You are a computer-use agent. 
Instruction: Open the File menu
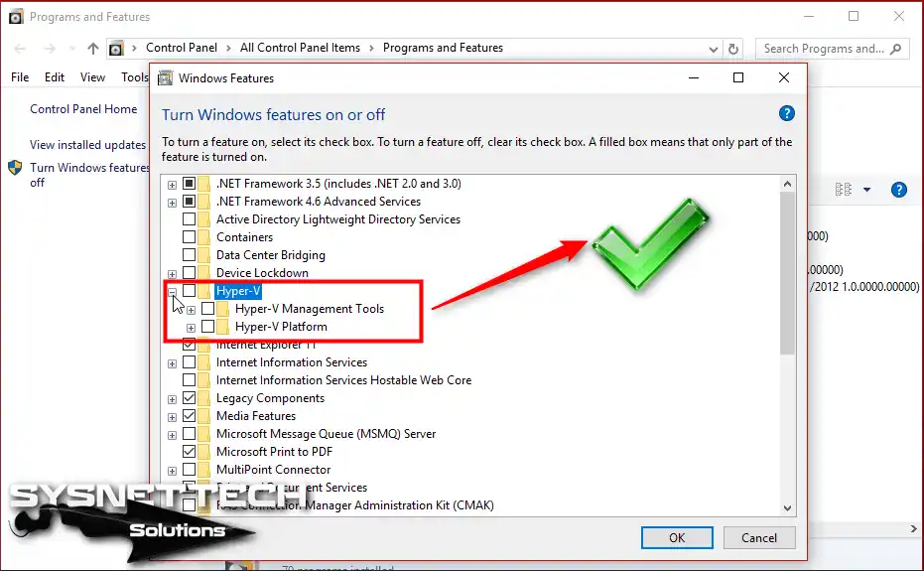coord(20,77)
